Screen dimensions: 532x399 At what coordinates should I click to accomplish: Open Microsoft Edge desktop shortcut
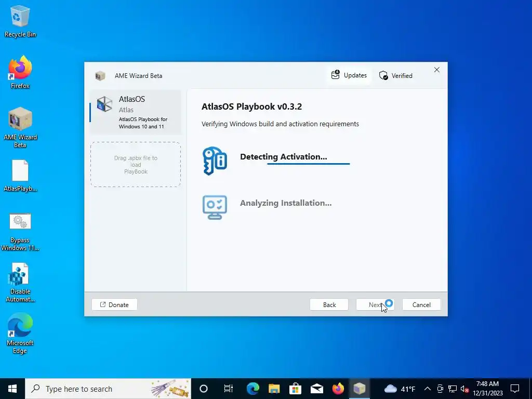pos(20,333)
